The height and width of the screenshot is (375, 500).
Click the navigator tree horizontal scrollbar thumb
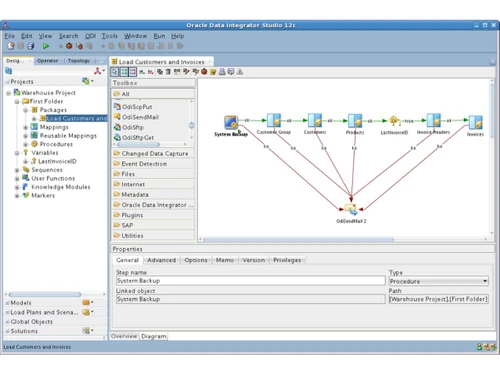click(45, 294)
